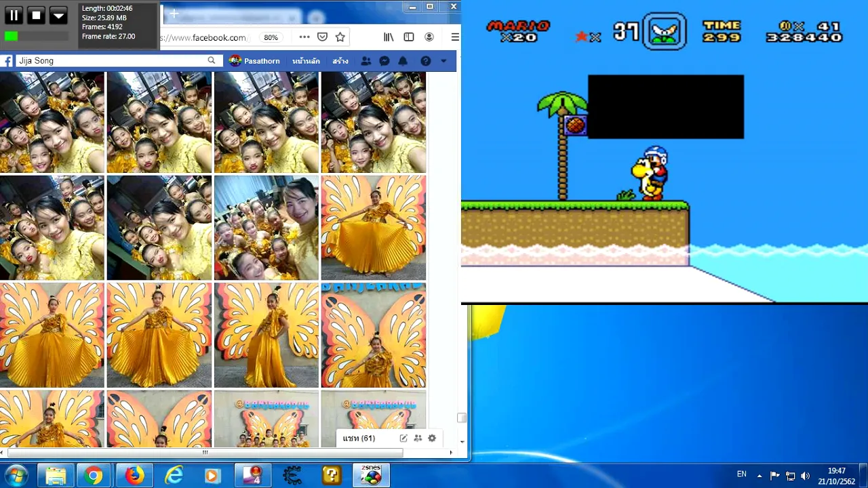This screenshot has height=488, width=868.
Task: Open Firefox account icon
Action: pos(429,37)
